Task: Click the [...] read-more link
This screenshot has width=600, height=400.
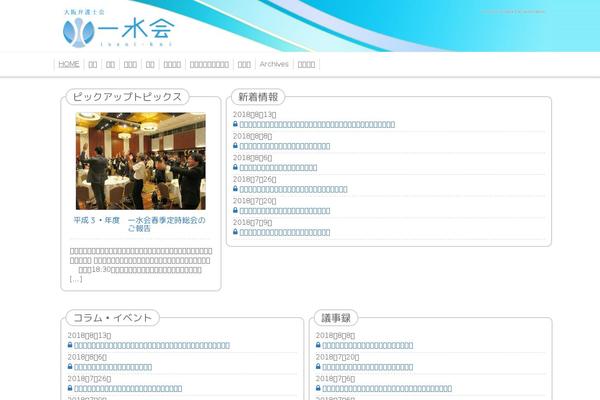Action: [76, 279]
